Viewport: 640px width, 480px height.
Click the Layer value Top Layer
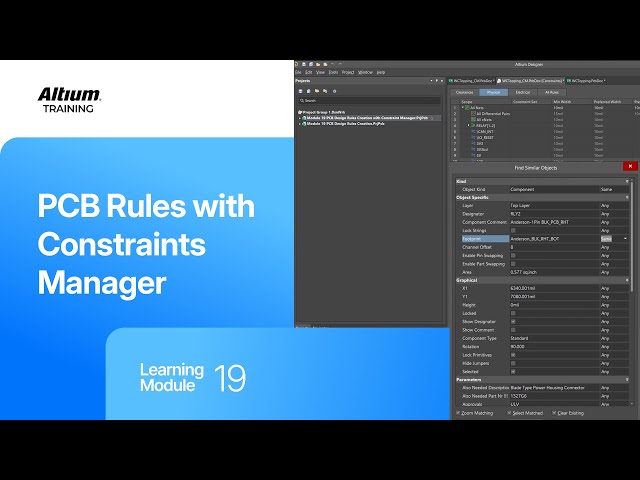point(520,206)
